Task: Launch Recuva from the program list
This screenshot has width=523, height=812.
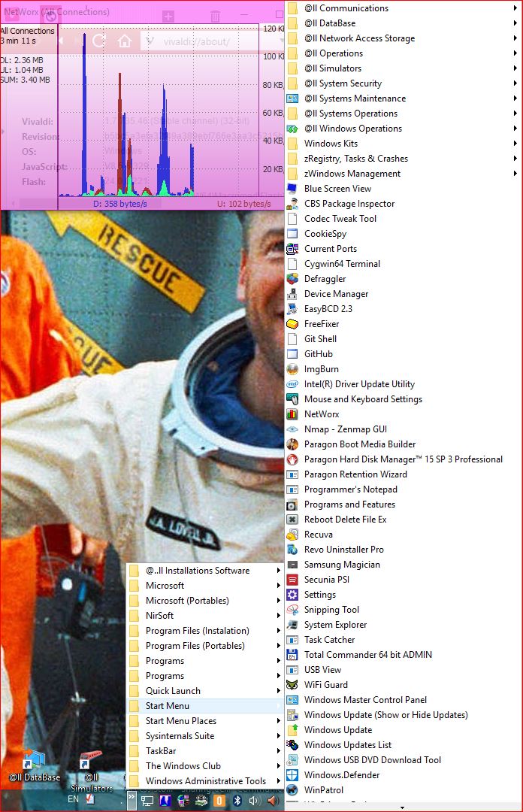Action: coord(318,535)
